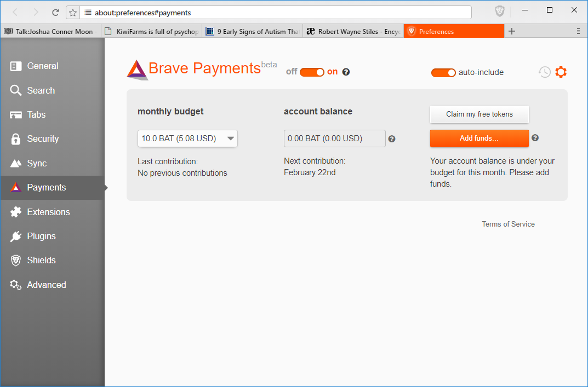Open Advanced preferences section
Image resolution: width=588 pixels, height=387 pixels.
[x=53, y=285]
